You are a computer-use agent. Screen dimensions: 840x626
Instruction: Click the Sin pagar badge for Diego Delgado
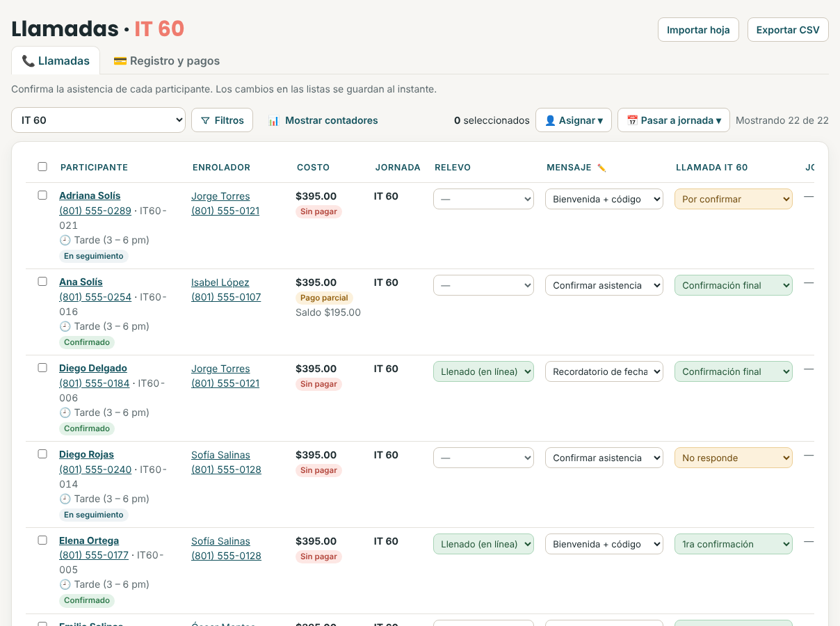(x=318, y=384)
